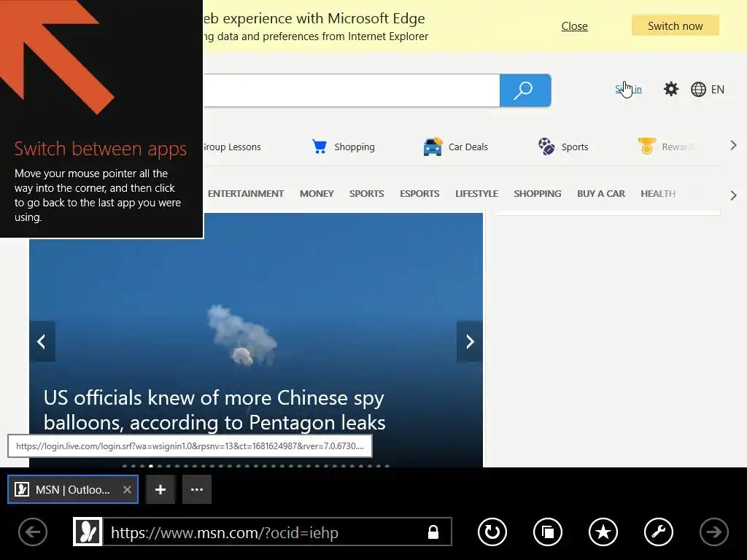747x560 pixels.
Task: Open MSN settings gear icon
Action: [x=671, y=89]
